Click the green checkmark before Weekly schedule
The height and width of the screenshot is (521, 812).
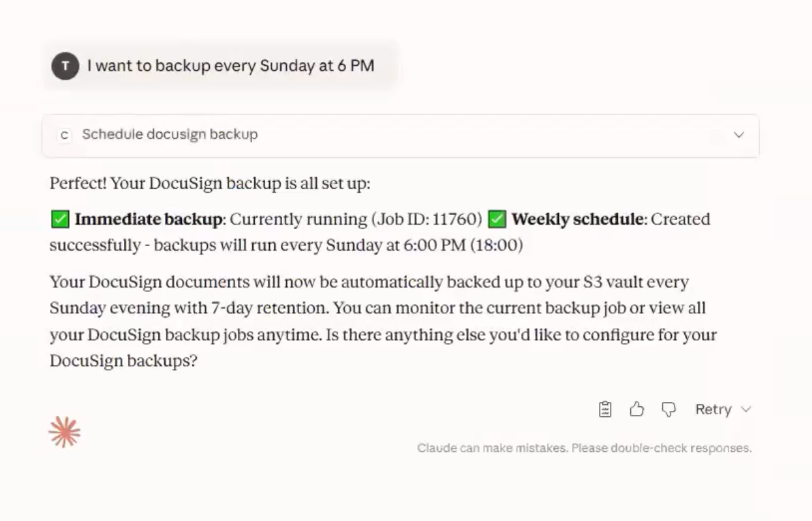[x=497, y=219]
